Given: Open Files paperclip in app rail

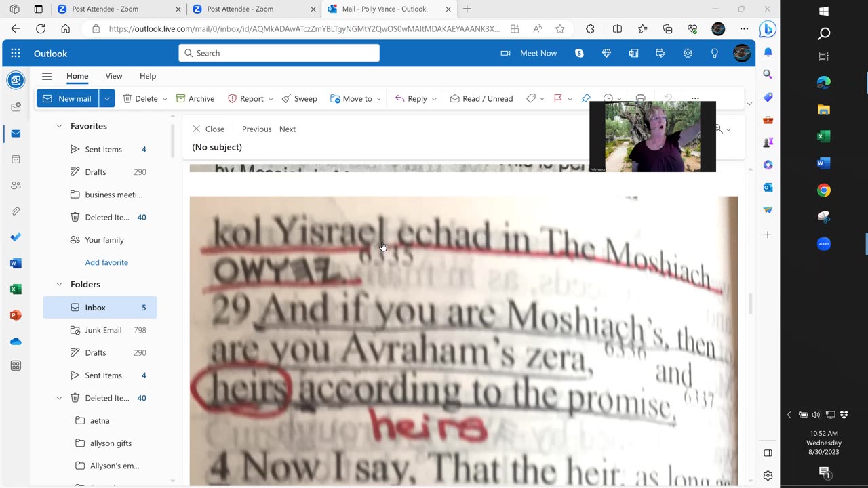Looking at the screenshot, I should pos(16,211).
